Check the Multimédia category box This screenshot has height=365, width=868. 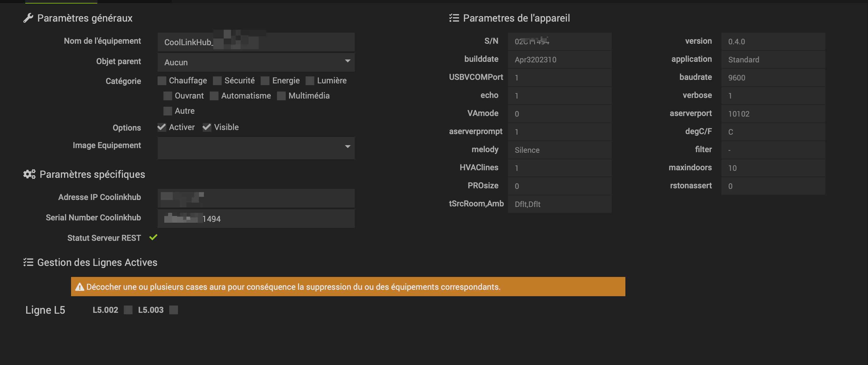coord(281,96)
